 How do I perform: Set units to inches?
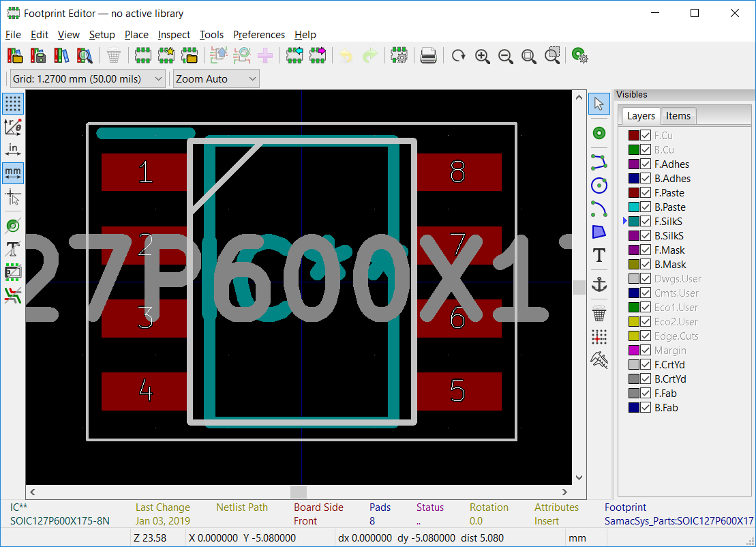coord(13,149)
